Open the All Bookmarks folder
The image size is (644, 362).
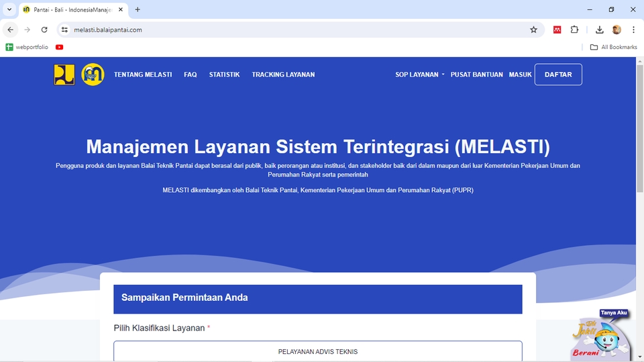coord(614,47)
